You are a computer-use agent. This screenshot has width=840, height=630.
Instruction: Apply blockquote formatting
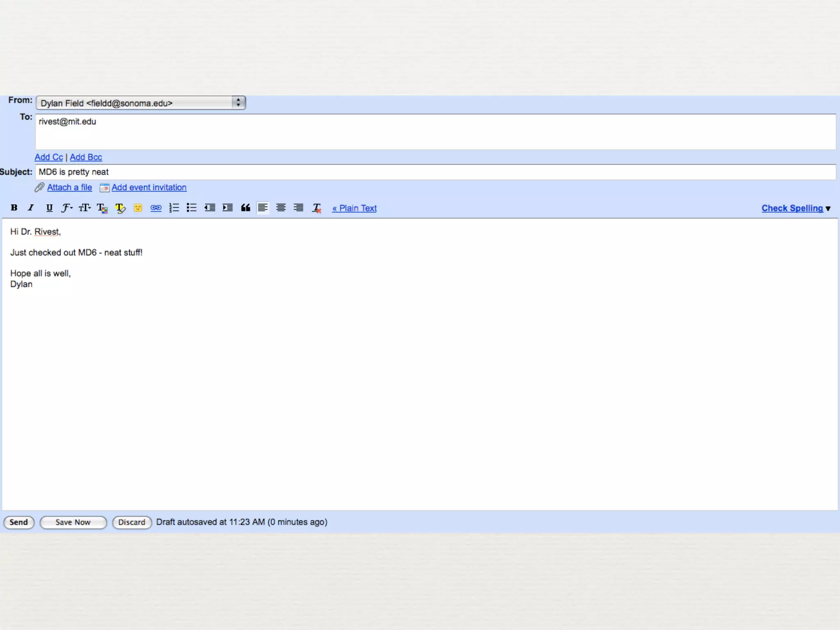pyautogui.click(x=245, y=208)
